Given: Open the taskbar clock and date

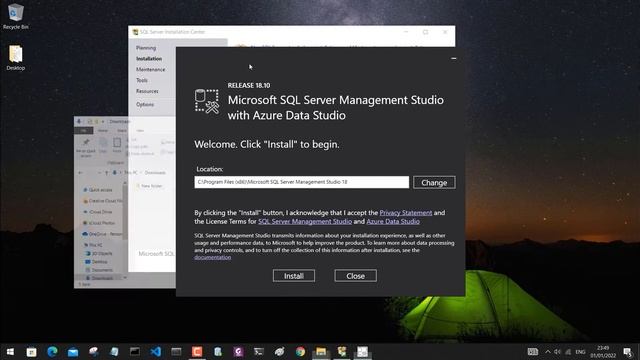Looking at the screenshot, I should [603, 351].
